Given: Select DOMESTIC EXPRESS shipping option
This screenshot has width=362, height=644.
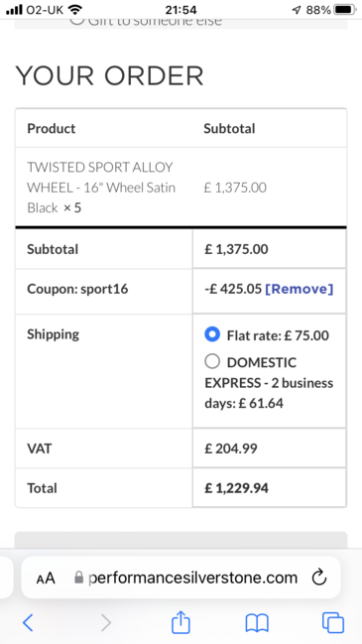Looking at the screenshot, I should pos(212,362).
